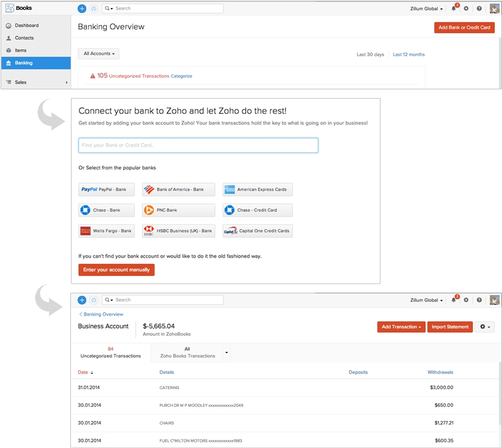Select Capital One Credit Cards tile

coord(258,231)
